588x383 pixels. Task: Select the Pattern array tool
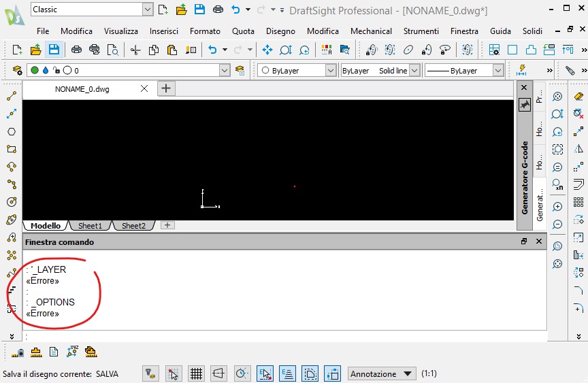coord(578,202)
